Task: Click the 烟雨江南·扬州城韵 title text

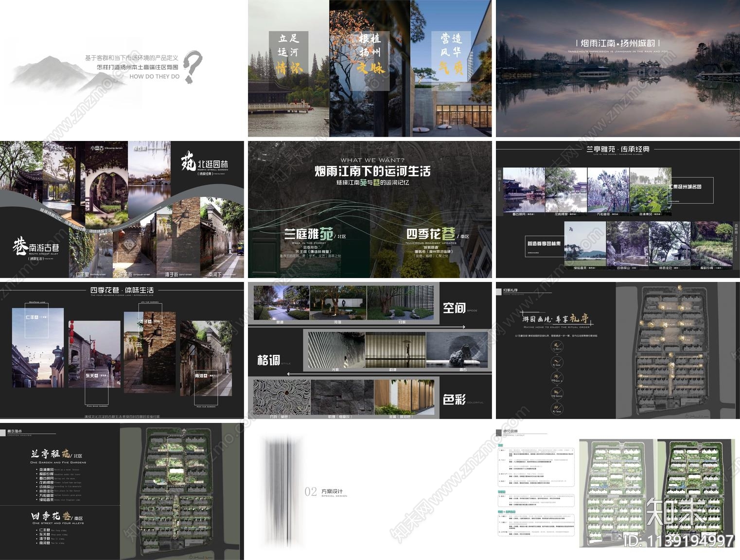Action: pos(617,43)
